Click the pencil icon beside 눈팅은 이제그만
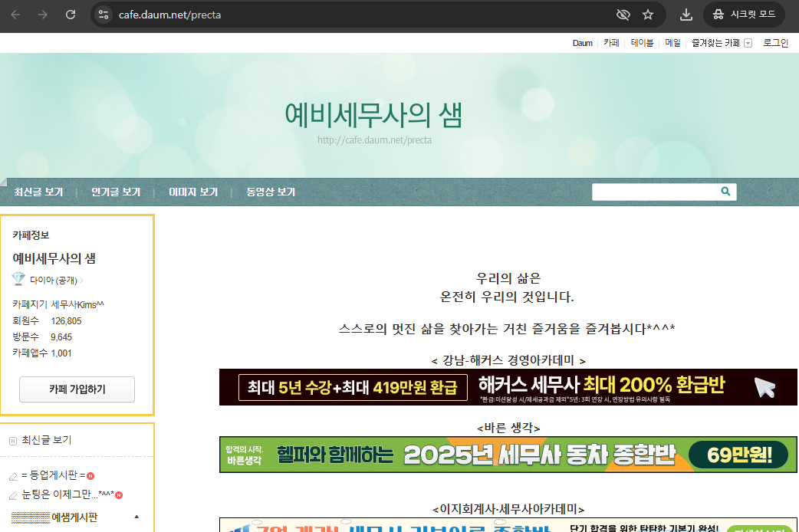Screen dimensions: 799x532 pos(13,495)
